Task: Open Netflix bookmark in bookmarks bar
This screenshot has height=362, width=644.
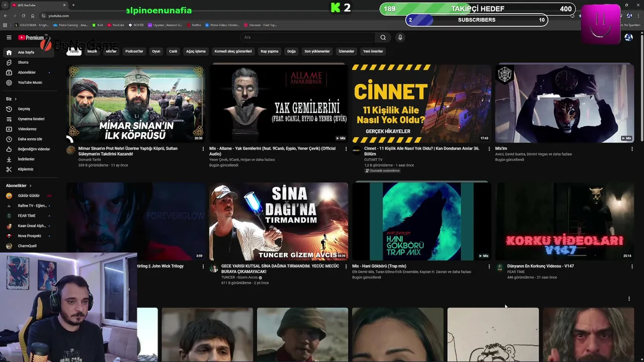Action: pos(194,25)
